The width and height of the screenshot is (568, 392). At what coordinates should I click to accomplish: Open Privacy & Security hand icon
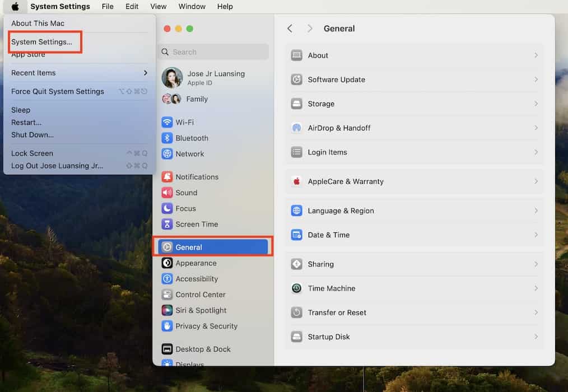pos(167,326)
